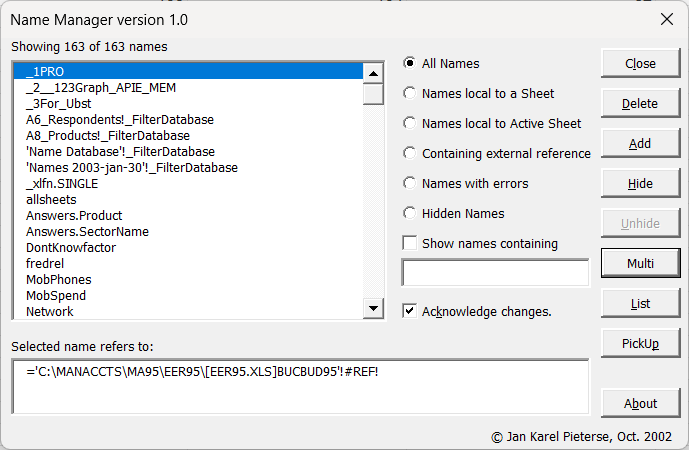The width and height of the screenshot is (689, 450).
Task: Select the _3For_Ubst name
Action: tap(189, 103)
